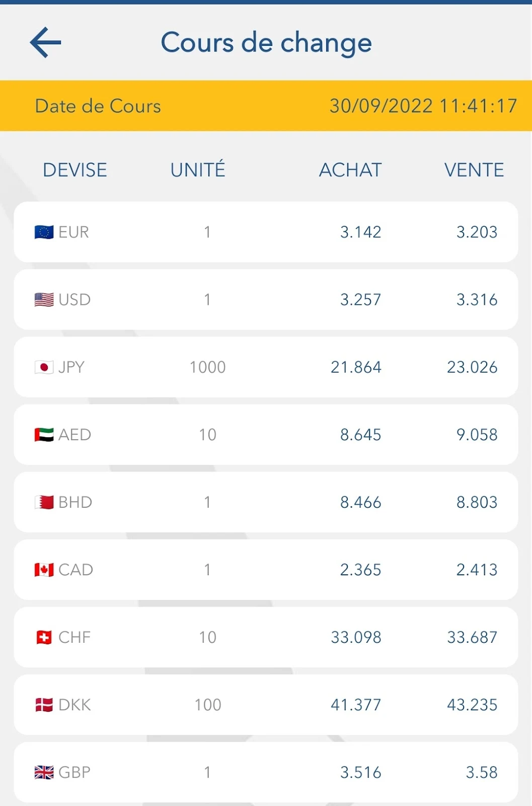Tap the Denmark flag icon
This screenshot has width=532, height=806.
(44, 705)
